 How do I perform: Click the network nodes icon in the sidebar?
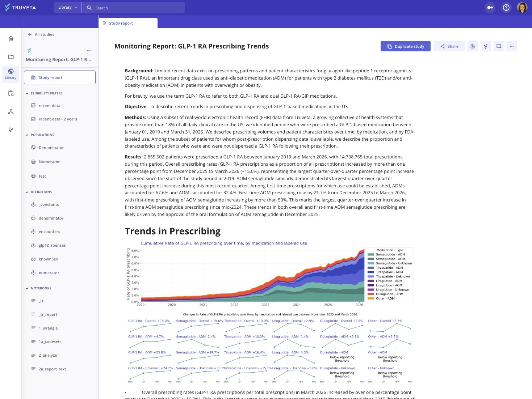click(11, 111)
